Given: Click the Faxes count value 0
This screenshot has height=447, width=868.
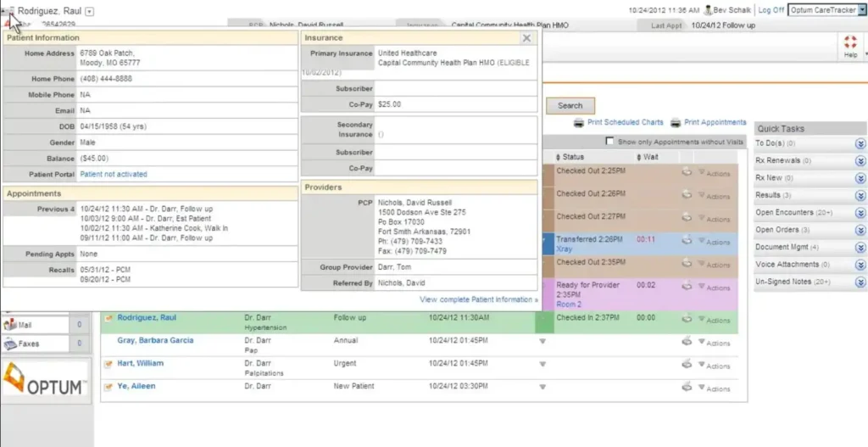Looking at the screenshot, I should [x=79, y=344].
